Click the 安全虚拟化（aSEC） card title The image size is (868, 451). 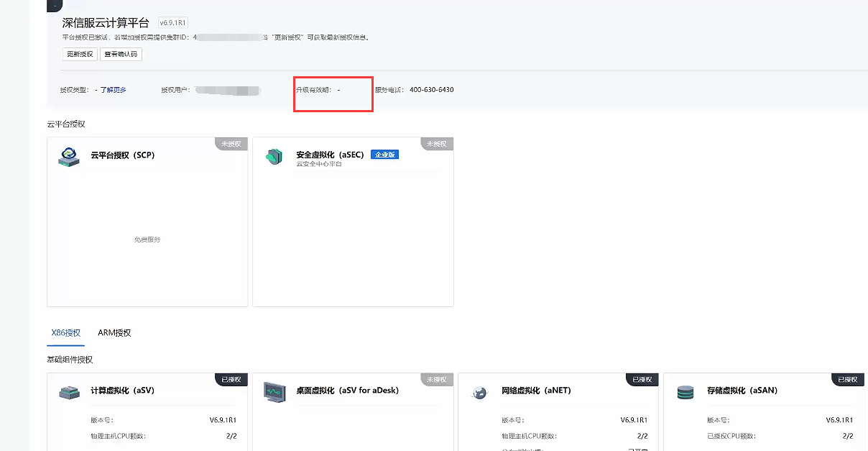(330, 155)
